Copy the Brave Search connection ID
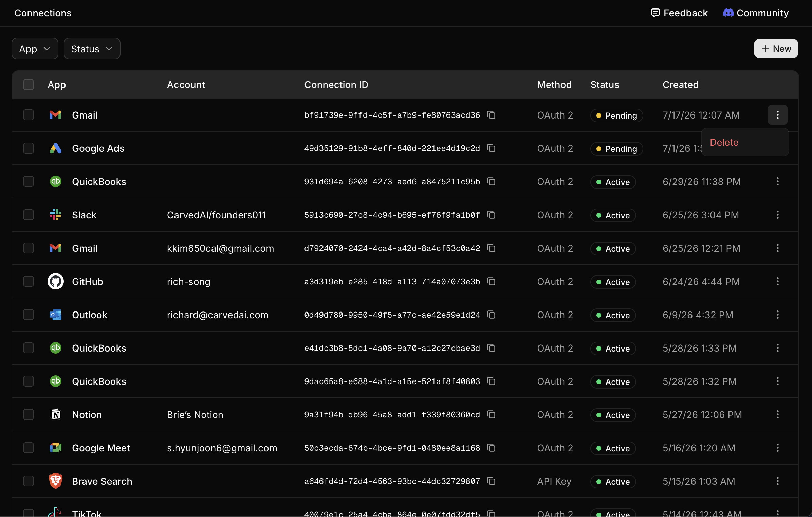 (x=491, y=481)
